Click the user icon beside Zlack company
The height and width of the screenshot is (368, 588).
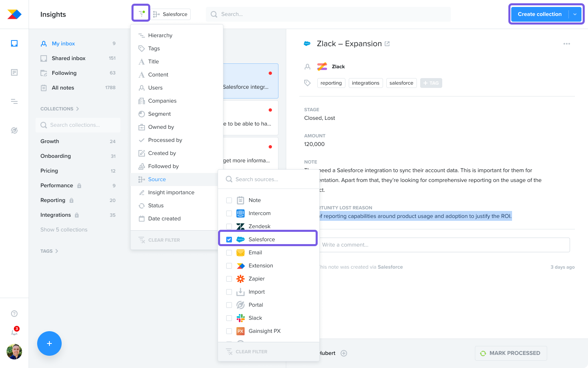[307, 67]
